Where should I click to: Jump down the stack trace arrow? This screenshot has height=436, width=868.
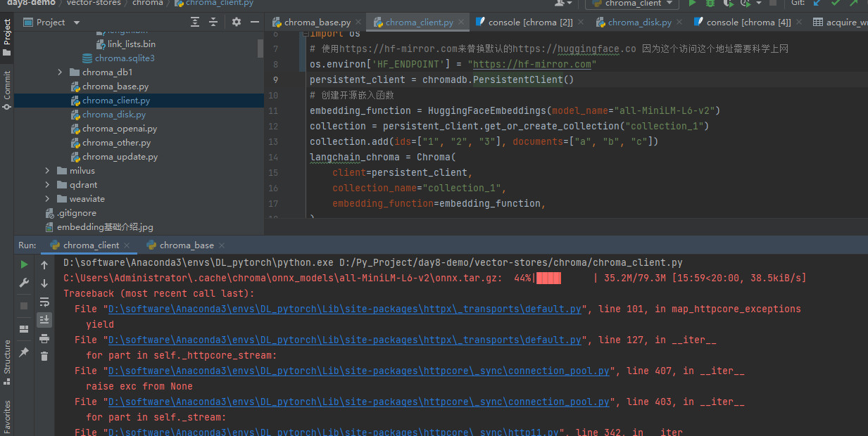pyautogui.click(x=44, y=283)
